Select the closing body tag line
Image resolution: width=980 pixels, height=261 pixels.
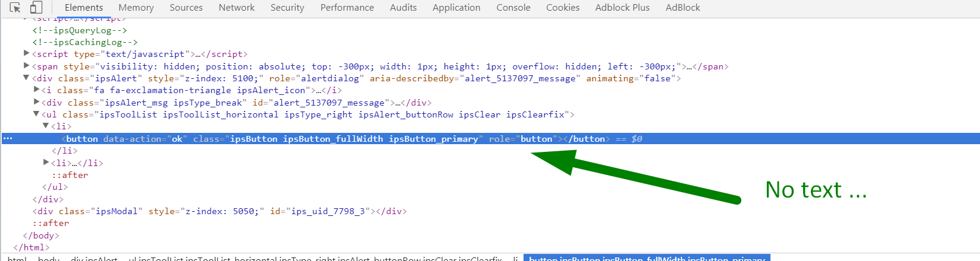point(41,235)
